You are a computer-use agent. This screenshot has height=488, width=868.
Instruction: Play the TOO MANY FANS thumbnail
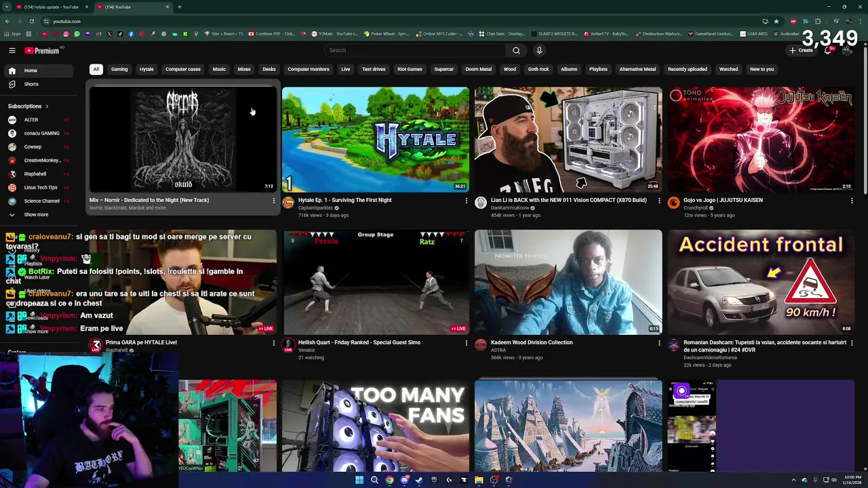375,426
